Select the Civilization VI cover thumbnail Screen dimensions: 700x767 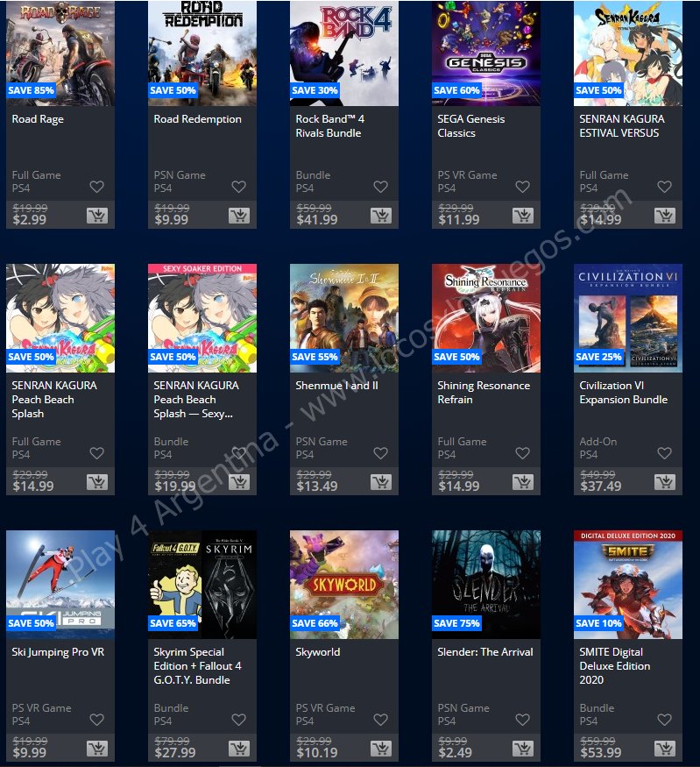pos(628,318)
